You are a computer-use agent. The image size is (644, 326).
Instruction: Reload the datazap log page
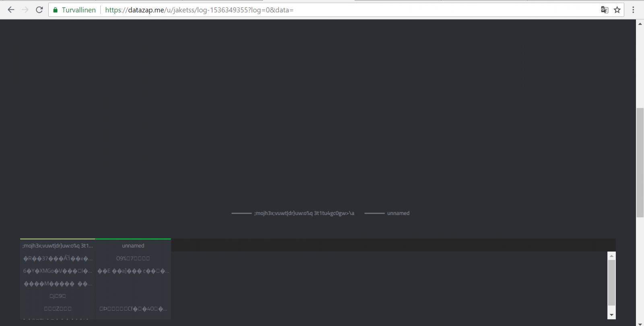(39, 10)
